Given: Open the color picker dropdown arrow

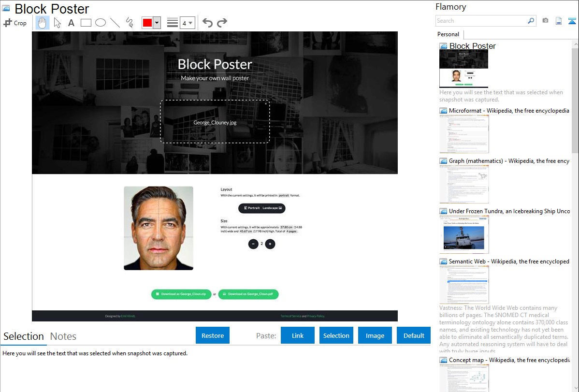Looking at the screenshot, I should pyautogui.click(x=157, y=23).
